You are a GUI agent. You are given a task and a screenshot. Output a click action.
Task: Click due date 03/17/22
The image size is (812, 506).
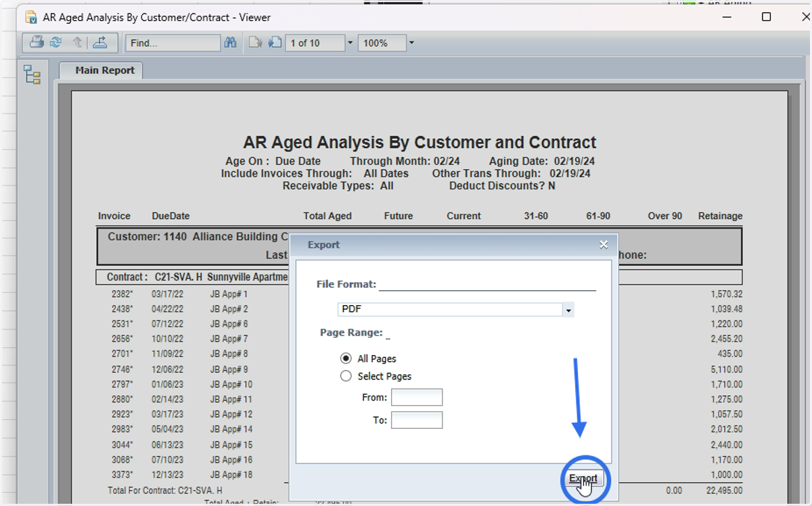pos(167,294)
